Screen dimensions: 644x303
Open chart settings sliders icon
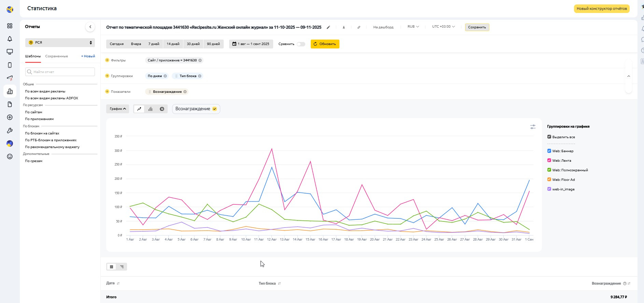(533, 127)
